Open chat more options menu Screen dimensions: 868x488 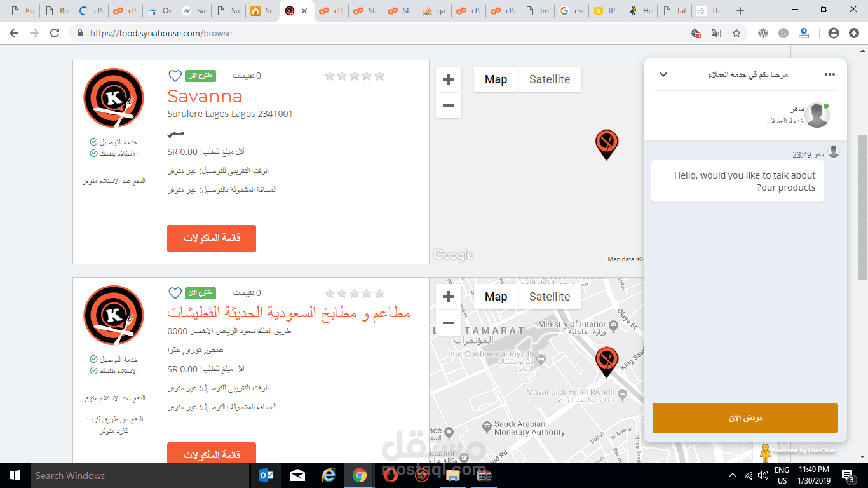pyautogui.click(x=830, y=74)
